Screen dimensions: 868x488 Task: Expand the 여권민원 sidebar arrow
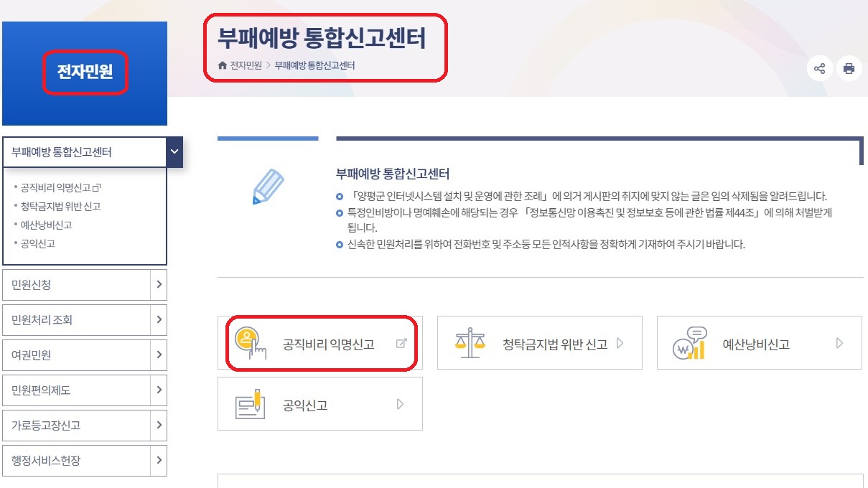coord(160,355)
